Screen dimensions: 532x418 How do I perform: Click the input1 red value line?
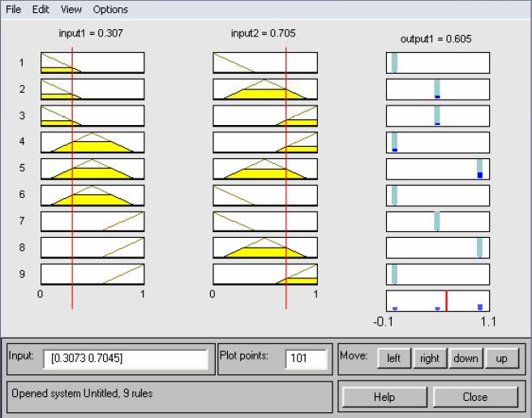click(x=72, y=178)
